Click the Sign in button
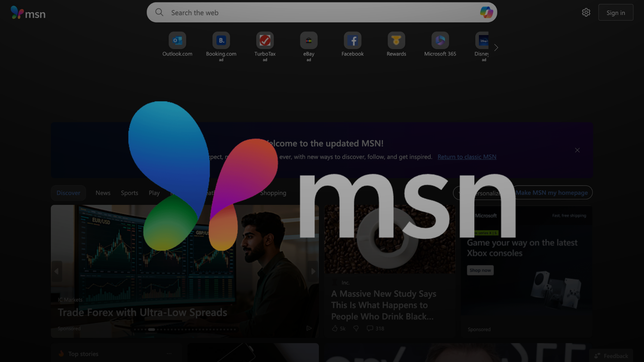 tap(615, 13)
